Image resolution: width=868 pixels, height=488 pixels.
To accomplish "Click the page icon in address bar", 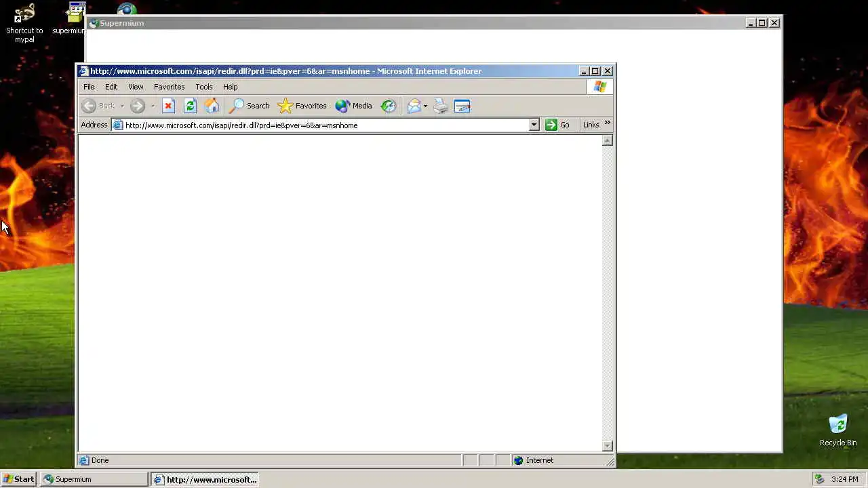I will tap(118, 125).
